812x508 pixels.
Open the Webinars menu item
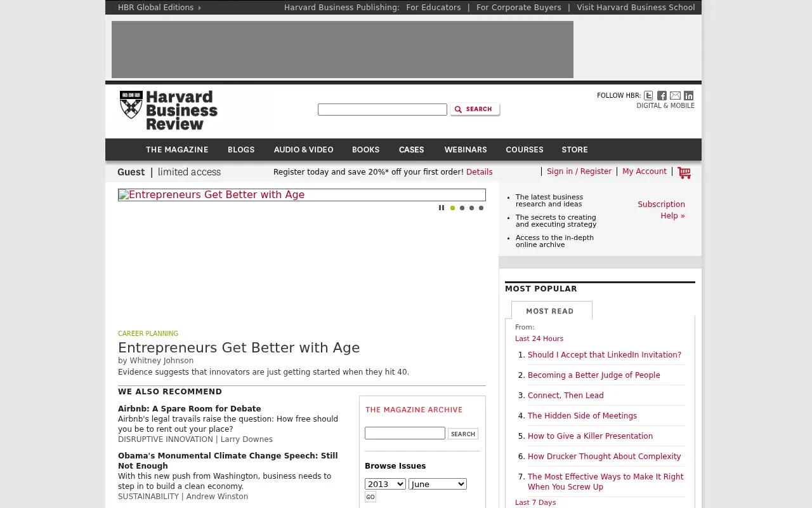(466, 150)
